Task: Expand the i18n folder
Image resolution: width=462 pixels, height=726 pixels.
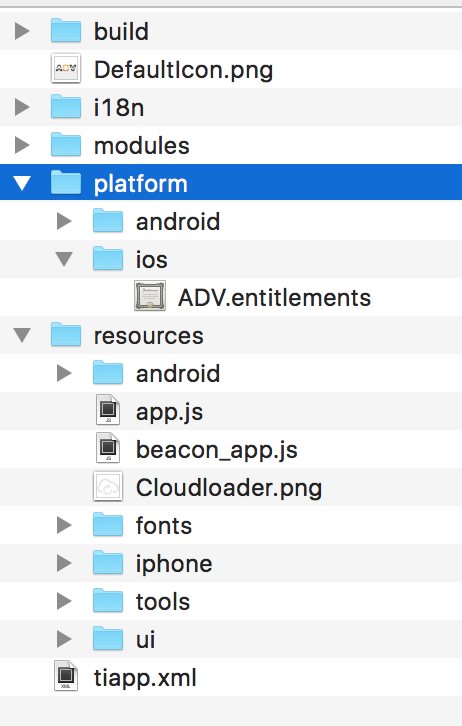Action: pyautogui.click(x=22, y=107)
